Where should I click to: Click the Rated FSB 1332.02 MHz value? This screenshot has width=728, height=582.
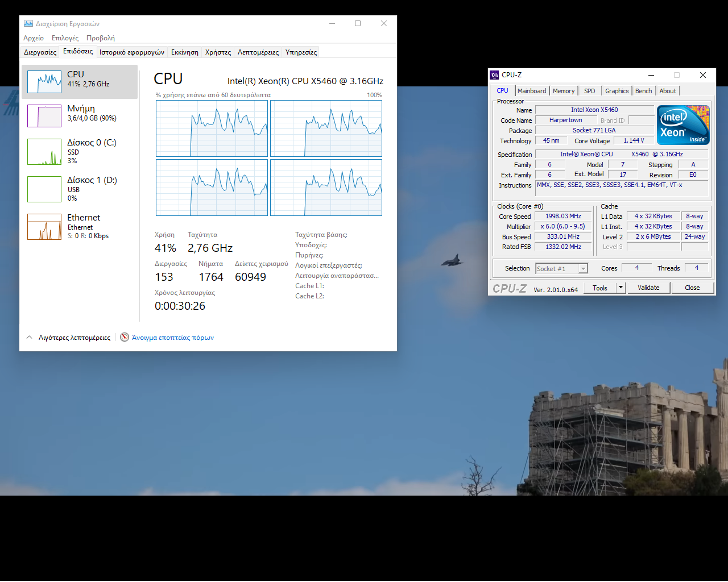tap(563, 247)
